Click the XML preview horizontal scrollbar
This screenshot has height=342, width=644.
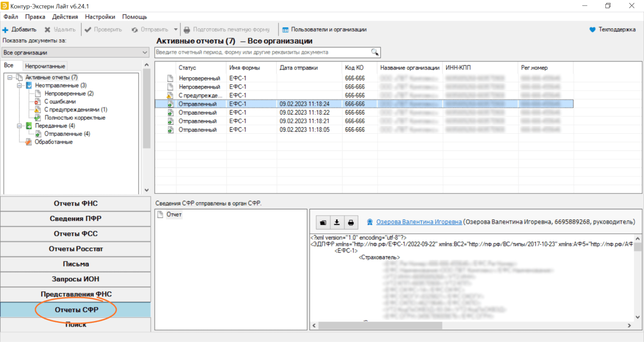[380, 326]
